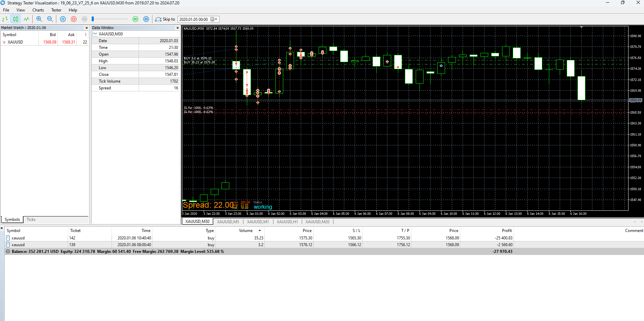Pause the strategy tester visualization
The height and width of the screenshot is (321, 644).
63,19
